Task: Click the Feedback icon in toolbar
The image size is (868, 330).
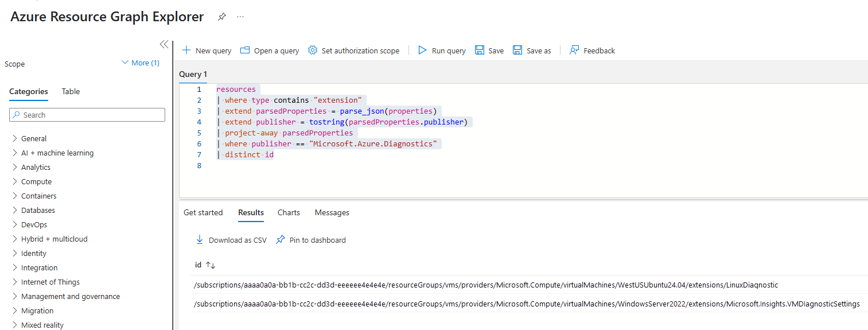Action: point(574,51)
